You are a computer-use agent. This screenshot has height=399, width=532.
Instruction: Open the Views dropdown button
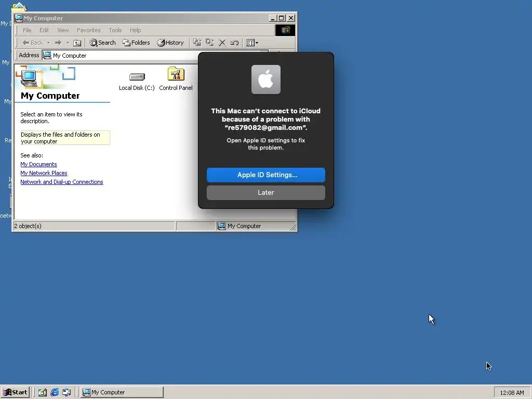pyautogui.click(x=252, y=43)
